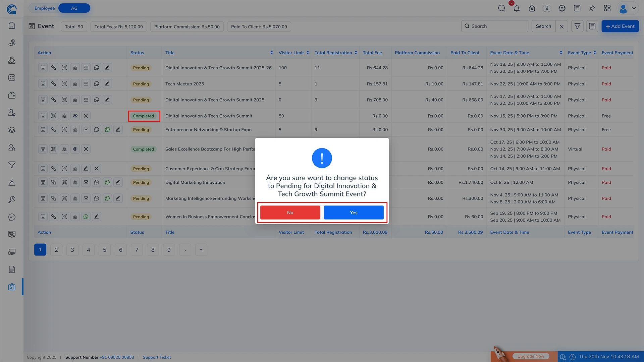
Task: Send WhatsApp message for Digital Marketing Innovation event
Action: point(107,182)
